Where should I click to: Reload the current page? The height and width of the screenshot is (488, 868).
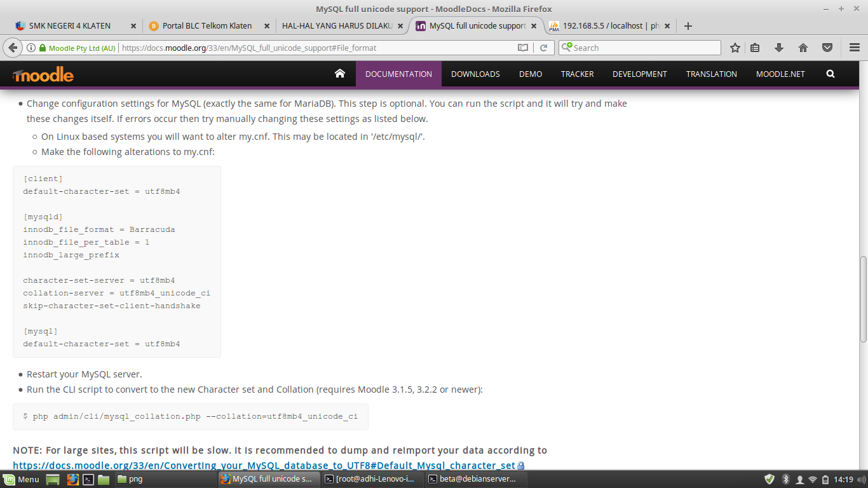click(544, 48)
